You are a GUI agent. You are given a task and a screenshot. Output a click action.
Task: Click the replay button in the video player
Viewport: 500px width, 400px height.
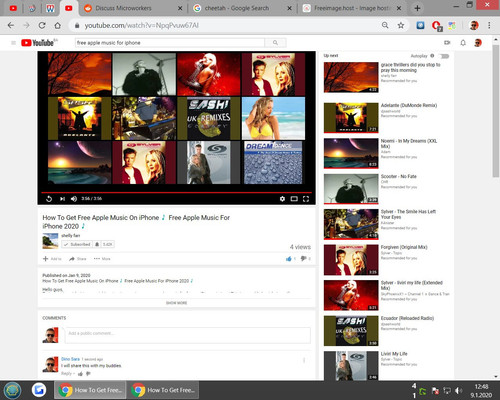point(49,199)
